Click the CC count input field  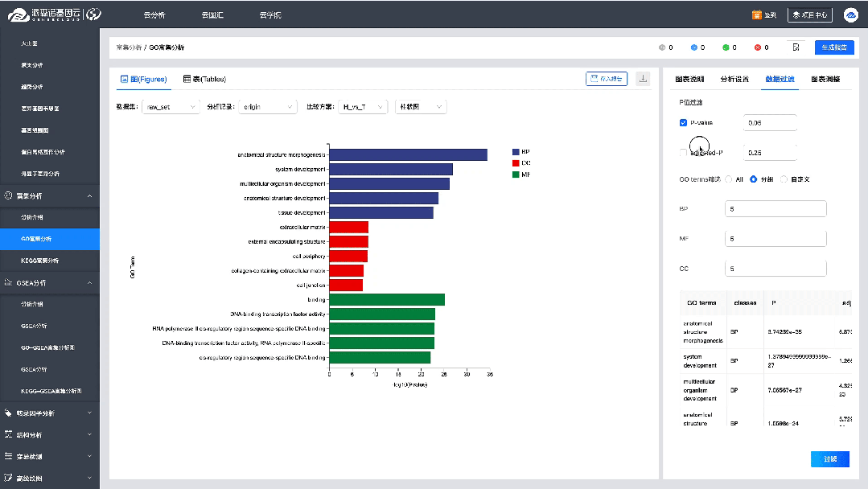pos(775,269)
